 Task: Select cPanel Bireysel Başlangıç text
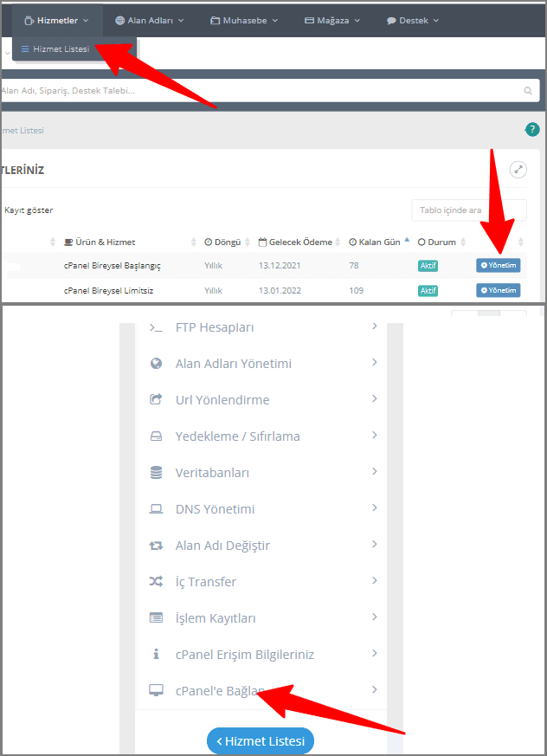113,266
